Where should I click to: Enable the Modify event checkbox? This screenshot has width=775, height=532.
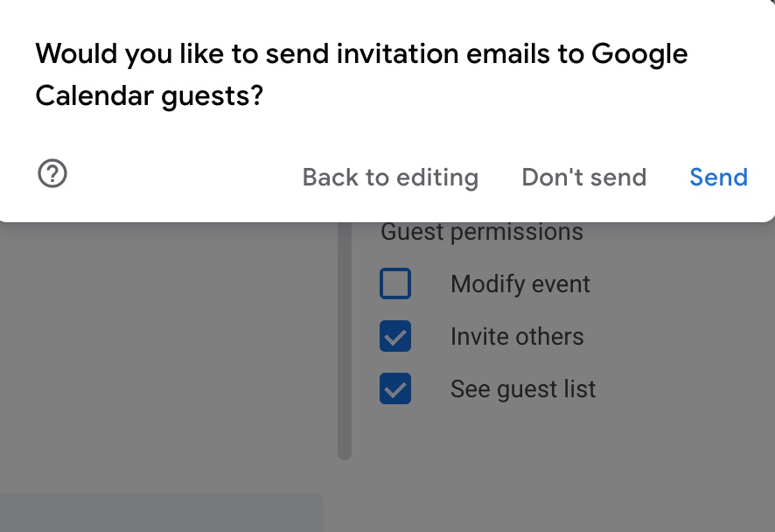[395, 284]
